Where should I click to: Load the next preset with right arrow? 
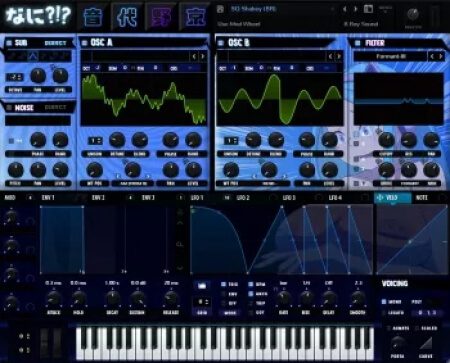click(x=356, y=9)
